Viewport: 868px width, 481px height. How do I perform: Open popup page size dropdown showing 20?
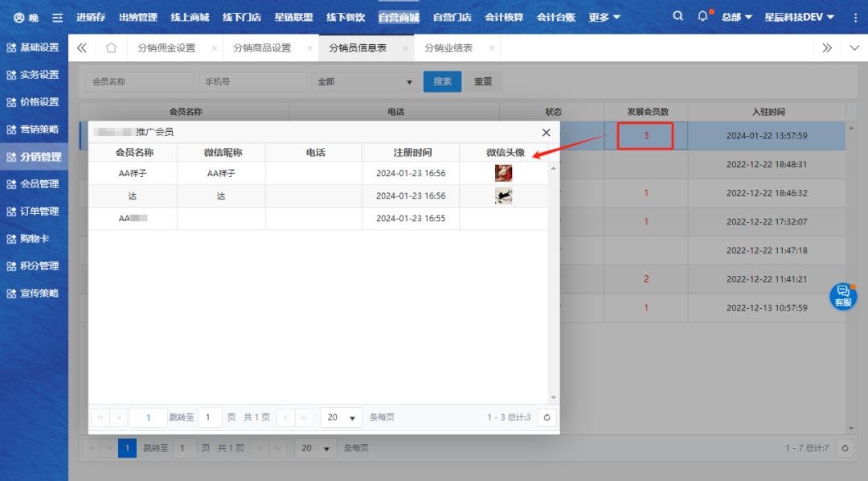pos(341,417)
